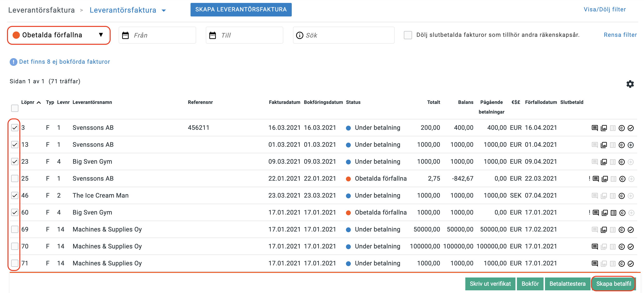
Task: Click Skriv ut verifikat button
Action: coord(490,284)
